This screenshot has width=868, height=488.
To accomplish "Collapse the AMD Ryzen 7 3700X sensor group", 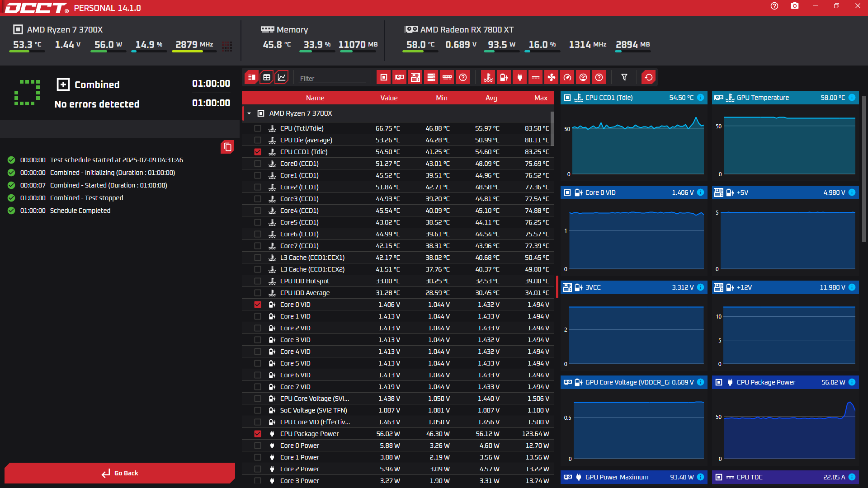I will 249,113.
